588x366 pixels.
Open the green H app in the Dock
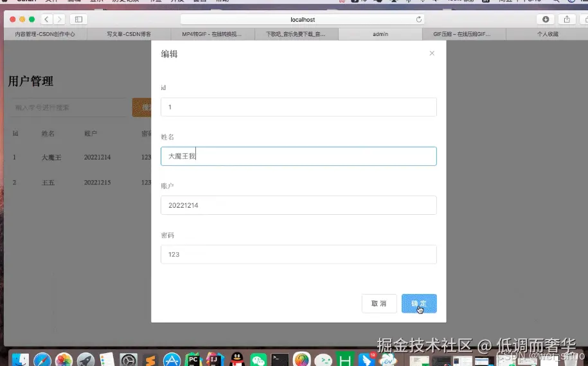[345, 360]
